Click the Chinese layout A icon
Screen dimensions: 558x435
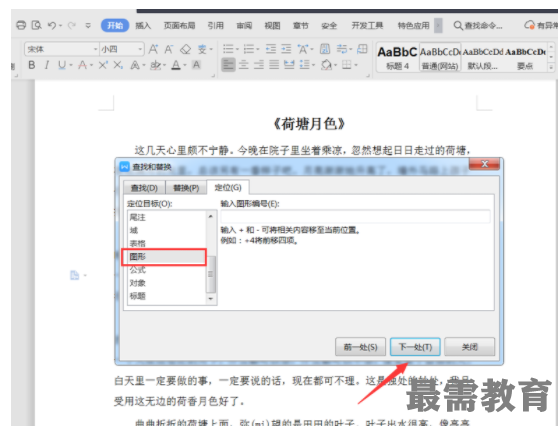click(x=303, y=49)
